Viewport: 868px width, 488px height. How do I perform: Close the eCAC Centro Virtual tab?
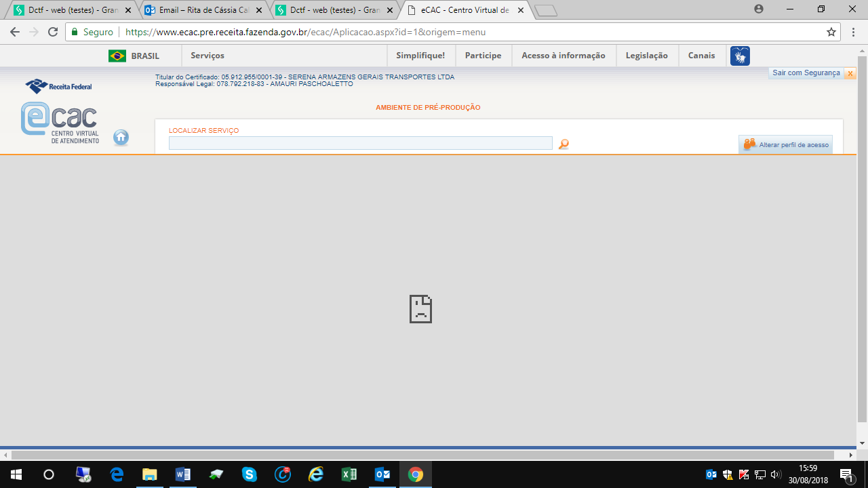[x=521, y=11]
